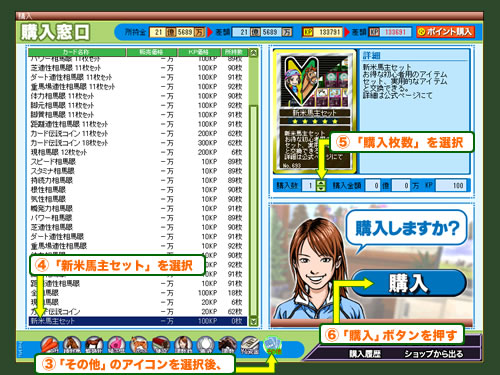Click the scroll down arrow of card list
Screen dimensions: 500x375
pos(254,321)
